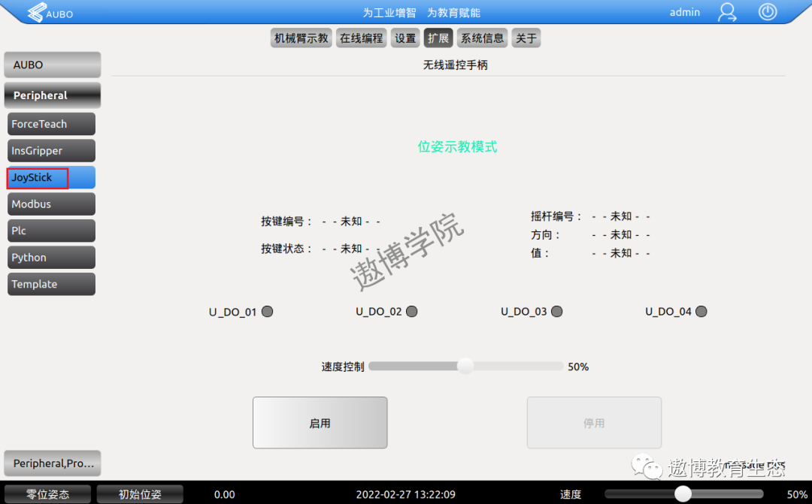
Task: Open the Modbus plugin
Action: pyautogui.click(x=51, y=204)
